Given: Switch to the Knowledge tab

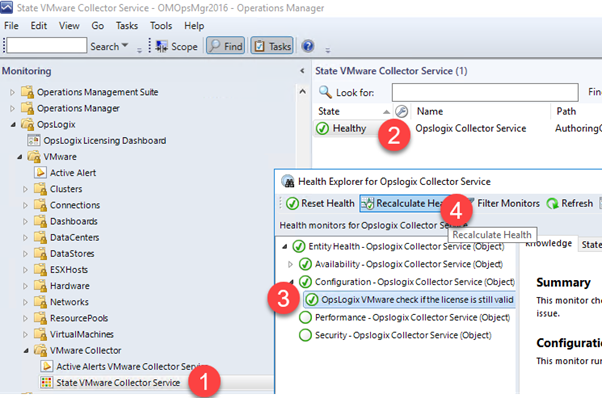Looking at the screenshot, I should click(x=548, y=243).
